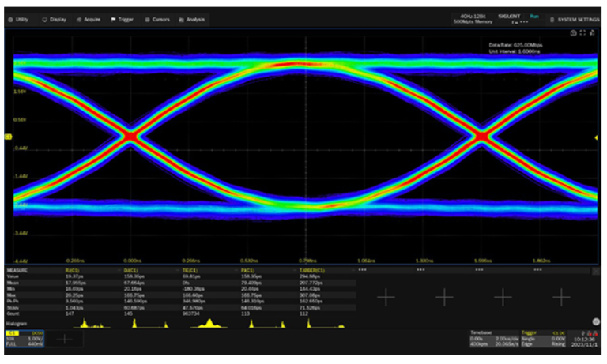Open the C1 channel settings box
This screenshot has width=607, height=364.
click(24, 338)
